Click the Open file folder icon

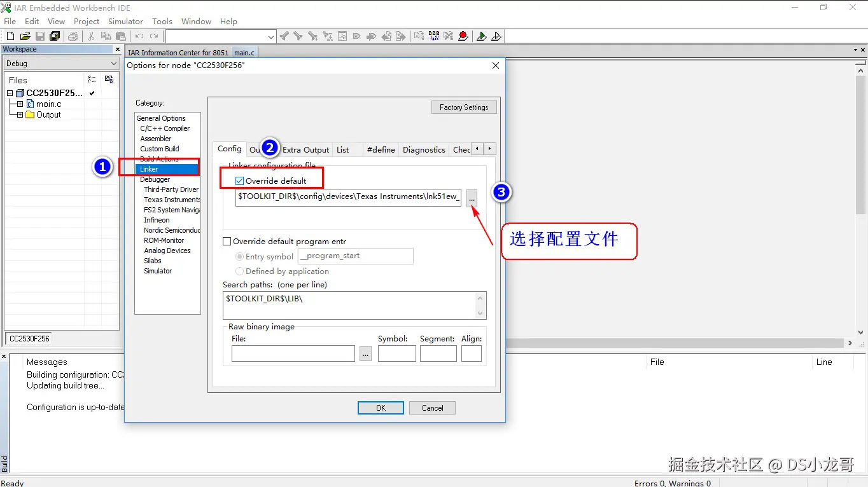point(25,36)
